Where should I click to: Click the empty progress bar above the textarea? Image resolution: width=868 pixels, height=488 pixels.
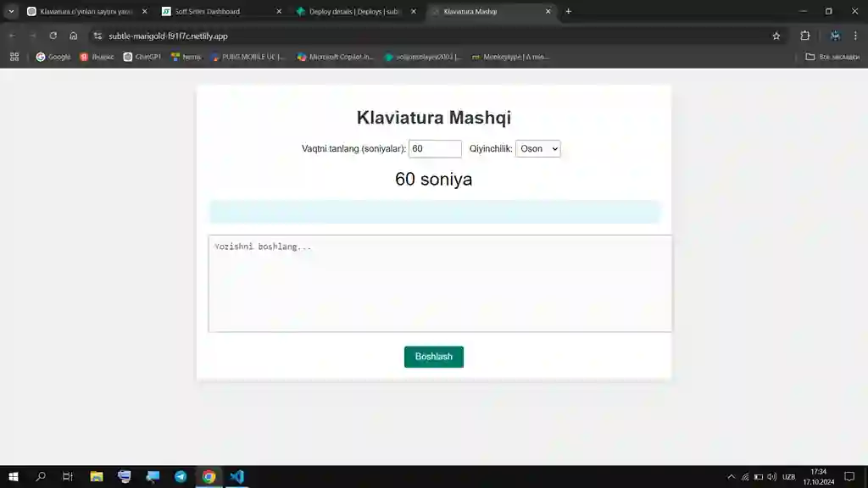pos(434,211)
